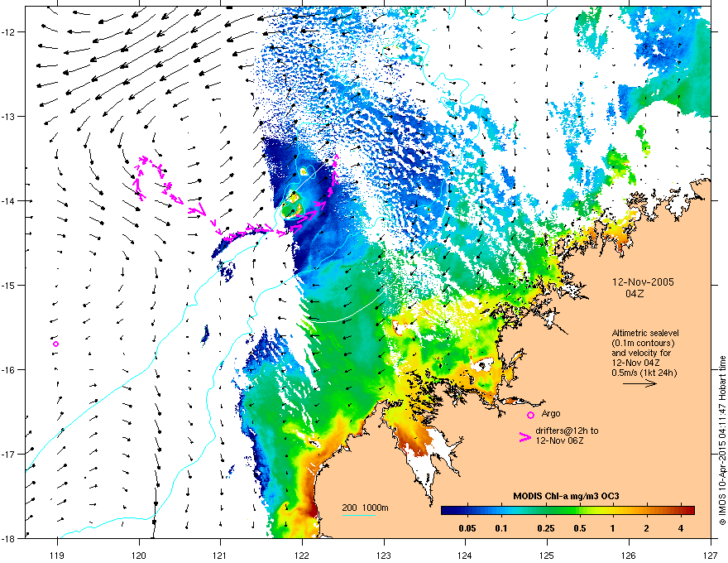Click the cyan isobath legend line
Screen dimensions: 728x563
[x=359, y=515]
